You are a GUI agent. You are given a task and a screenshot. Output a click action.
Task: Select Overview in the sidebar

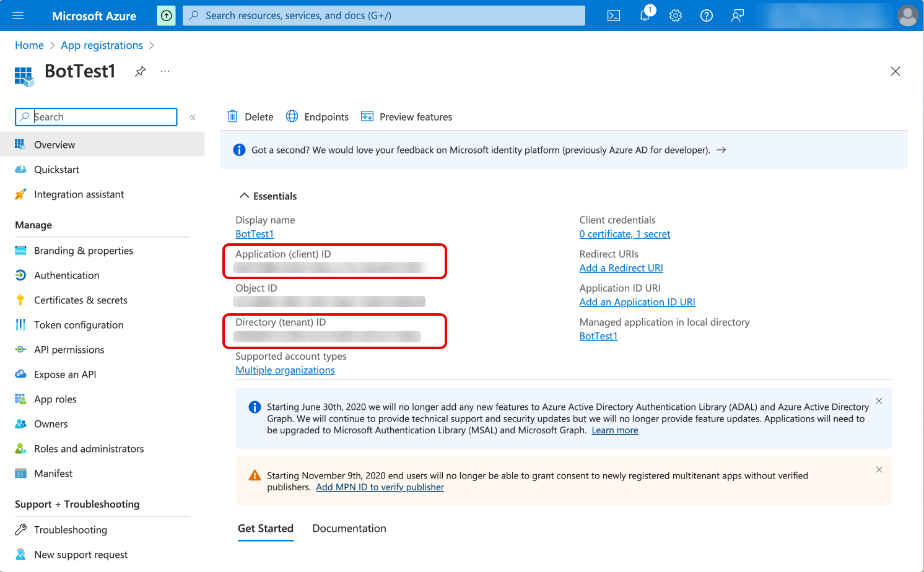tap(102, 144)
